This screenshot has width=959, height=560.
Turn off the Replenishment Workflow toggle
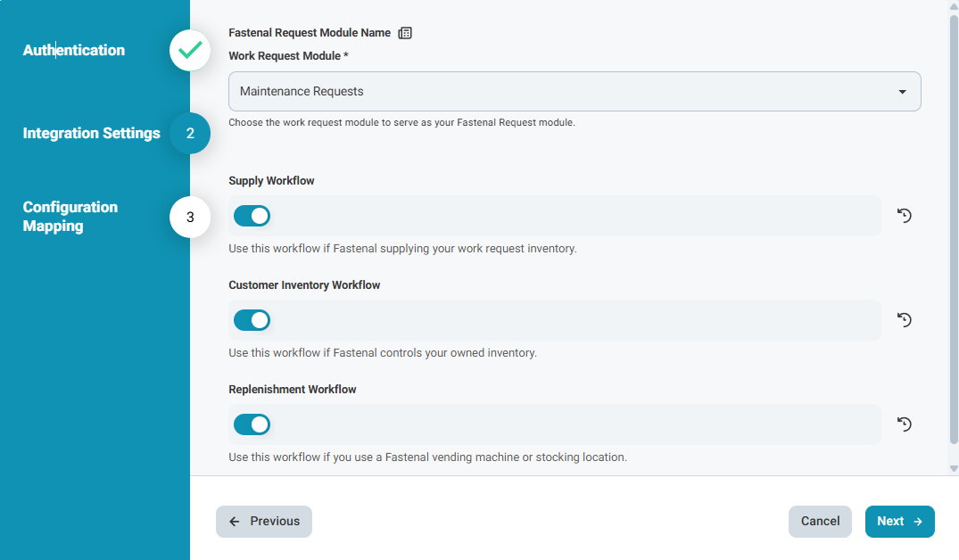[x=252, y=424]
